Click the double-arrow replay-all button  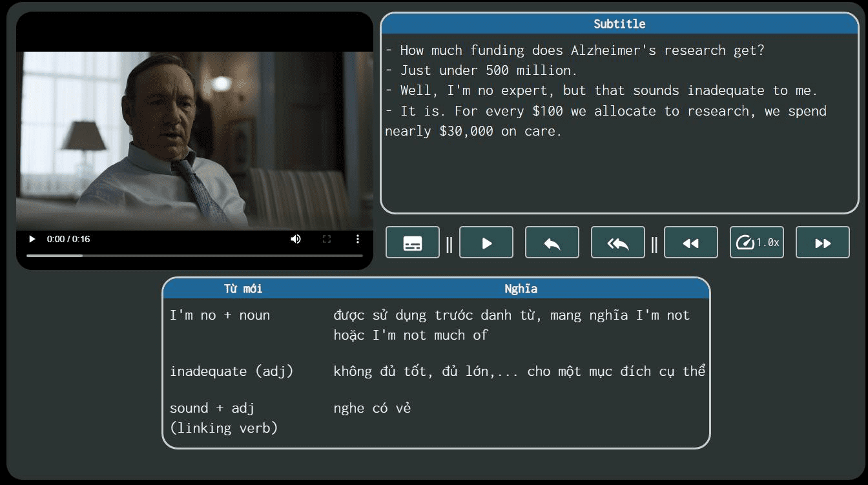point(618,243)
